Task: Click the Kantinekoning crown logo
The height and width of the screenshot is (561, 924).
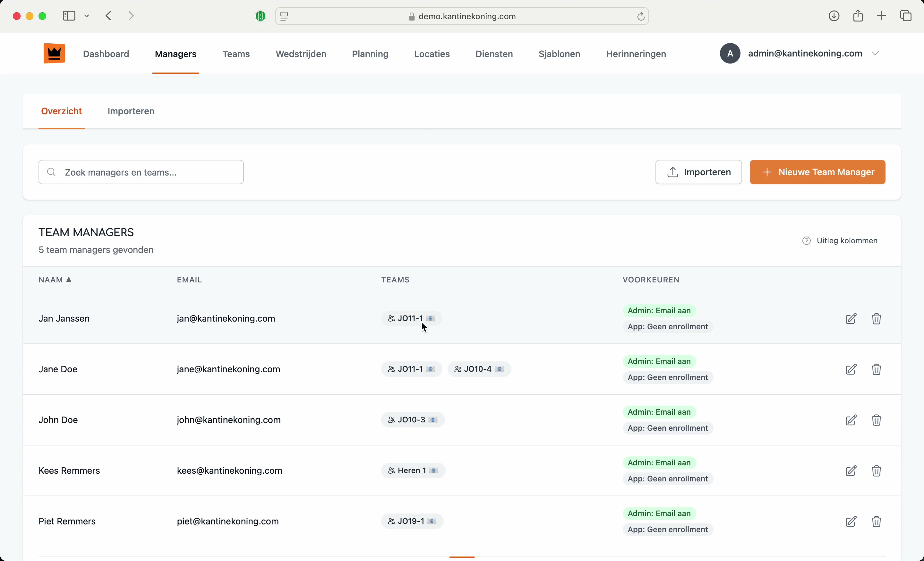Action: pyautogui.click(x=54, y=54)
